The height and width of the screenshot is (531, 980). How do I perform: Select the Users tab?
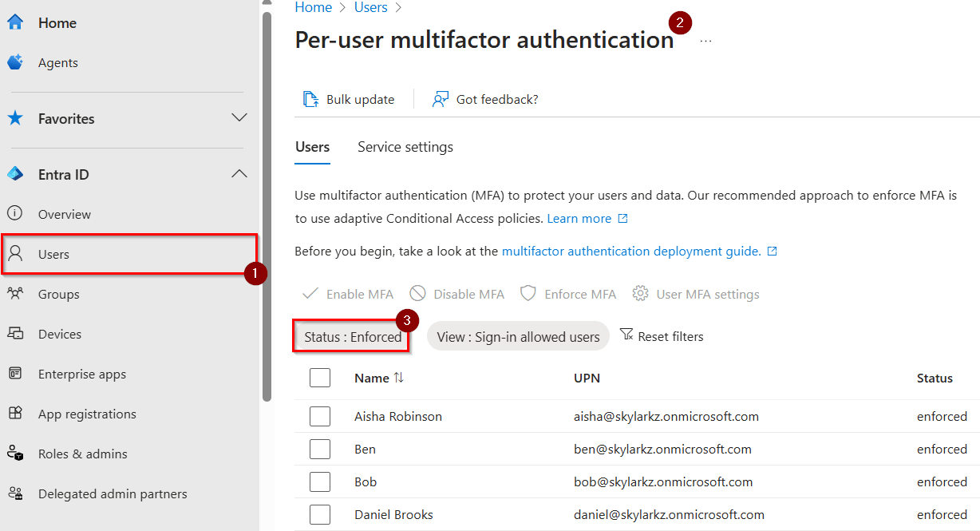[x=312, y=147]
